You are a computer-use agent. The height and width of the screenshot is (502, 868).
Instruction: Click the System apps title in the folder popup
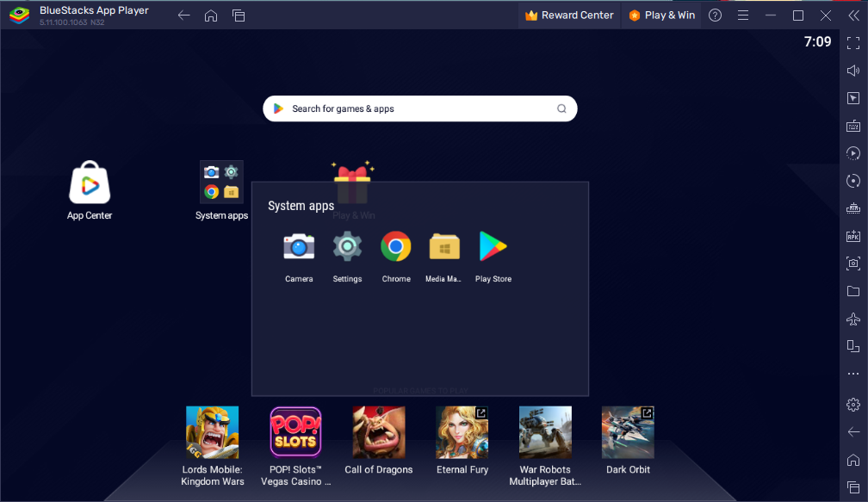click(x=301, y=206)
